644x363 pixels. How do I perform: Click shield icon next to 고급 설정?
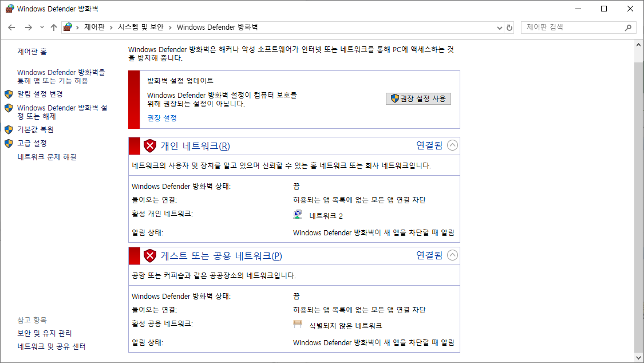point(9,143)
